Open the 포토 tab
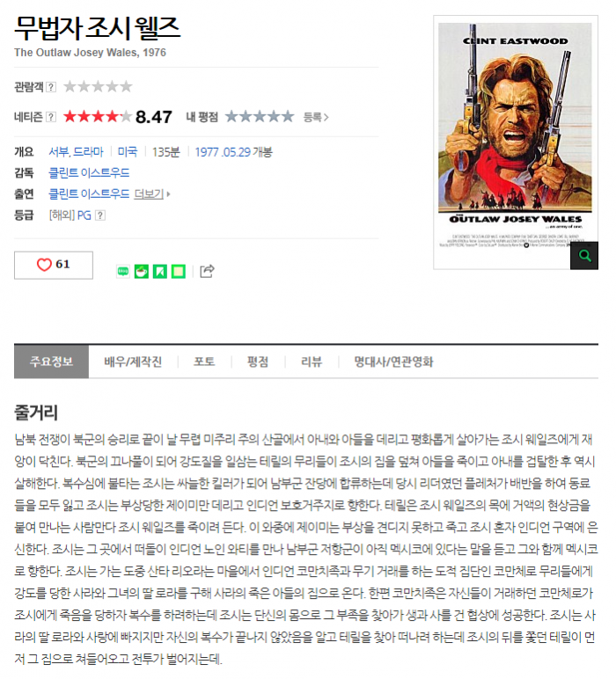Viewport: 616px width, 679px height. pyautogui.click(x=204, y=361)
